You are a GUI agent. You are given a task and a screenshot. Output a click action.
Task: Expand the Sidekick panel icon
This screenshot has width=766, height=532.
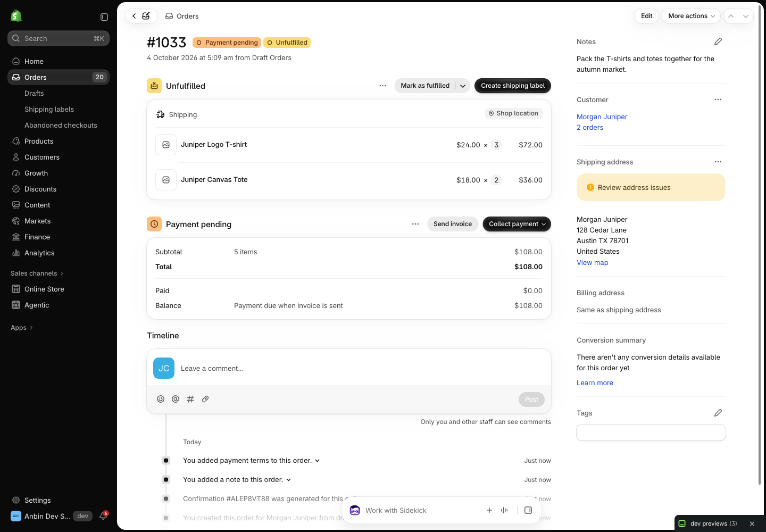(x=528, y=510)
